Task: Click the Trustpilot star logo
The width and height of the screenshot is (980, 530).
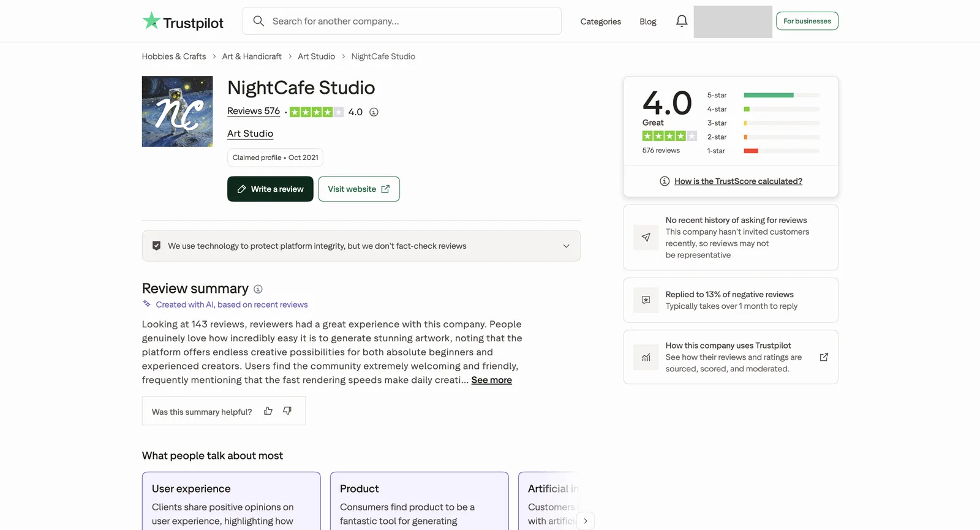Action: point(151,21)
